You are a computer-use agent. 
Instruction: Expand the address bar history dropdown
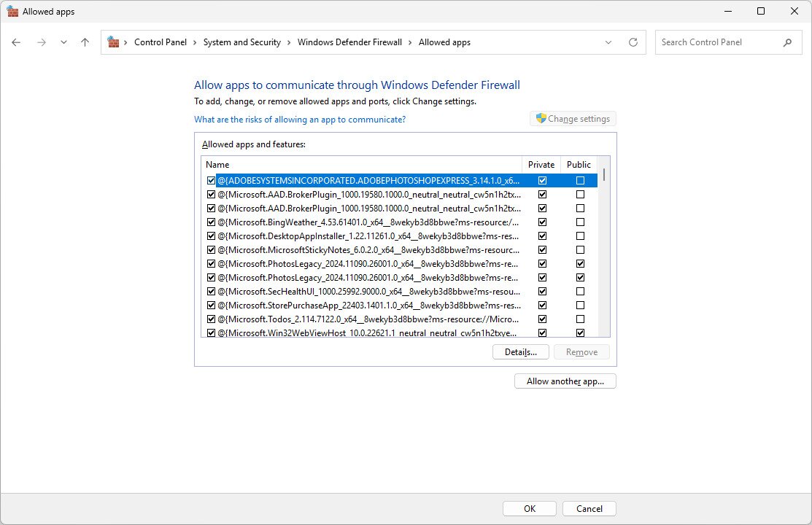[608, 42]
